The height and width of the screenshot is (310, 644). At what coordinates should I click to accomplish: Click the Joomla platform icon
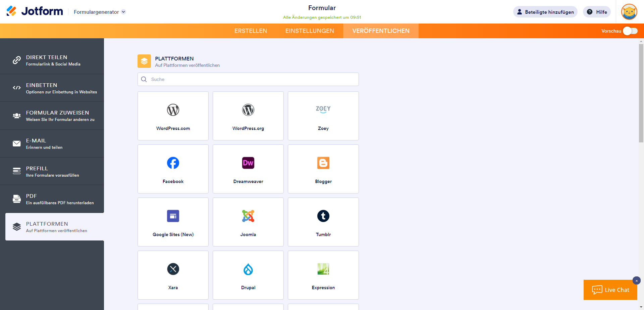pos(248,216)
